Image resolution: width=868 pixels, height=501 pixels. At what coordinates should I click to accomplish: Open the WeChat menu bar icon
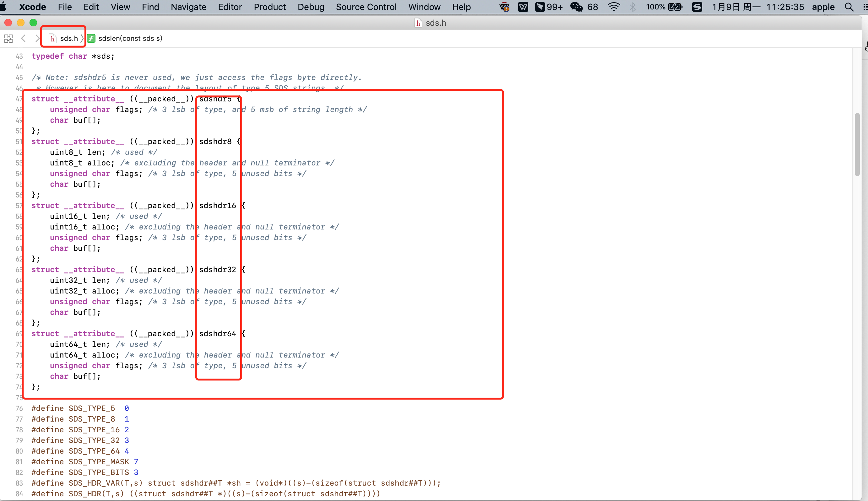(577, 7)
